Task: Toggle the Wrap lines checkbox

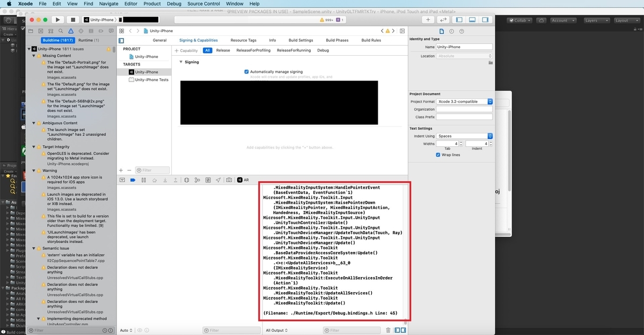Action: click(438, 155)
